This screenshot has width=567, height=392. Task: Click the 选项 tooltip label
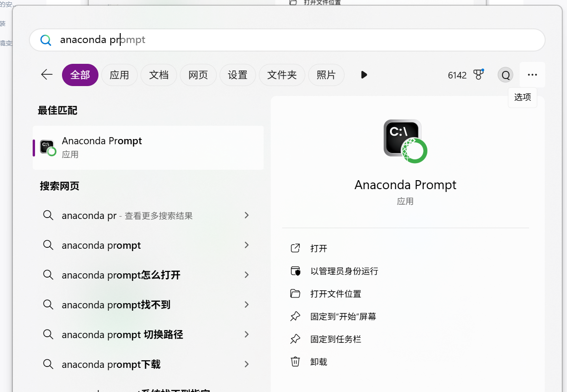click(522, 97)
